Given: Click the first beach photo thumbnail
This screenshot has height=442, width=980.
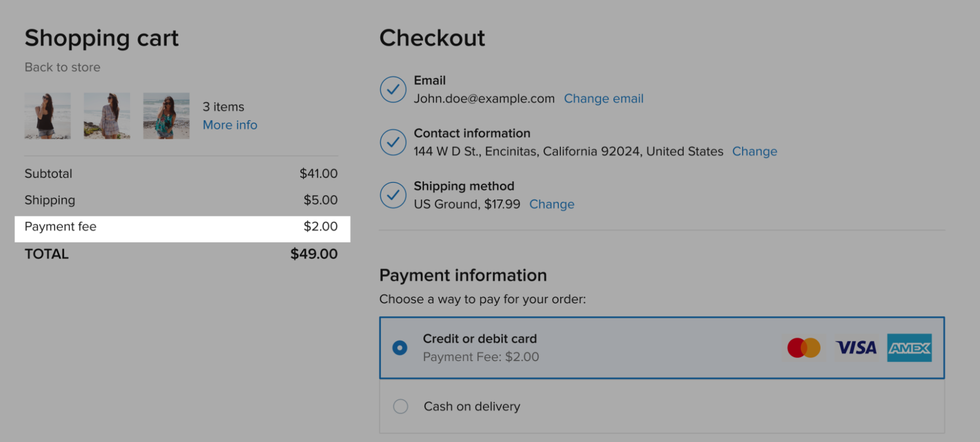Looking at the screenshot, I should coord(47,116).
